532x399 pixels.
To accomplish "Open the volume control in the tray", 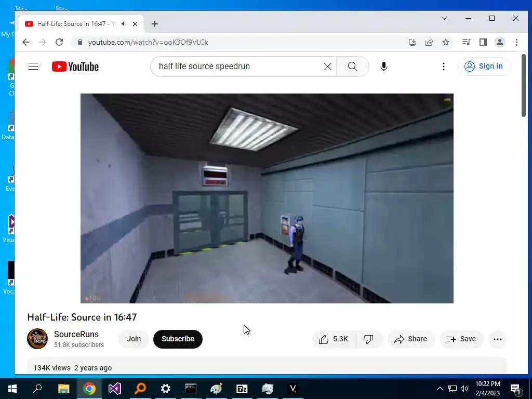I will (464, 389).
